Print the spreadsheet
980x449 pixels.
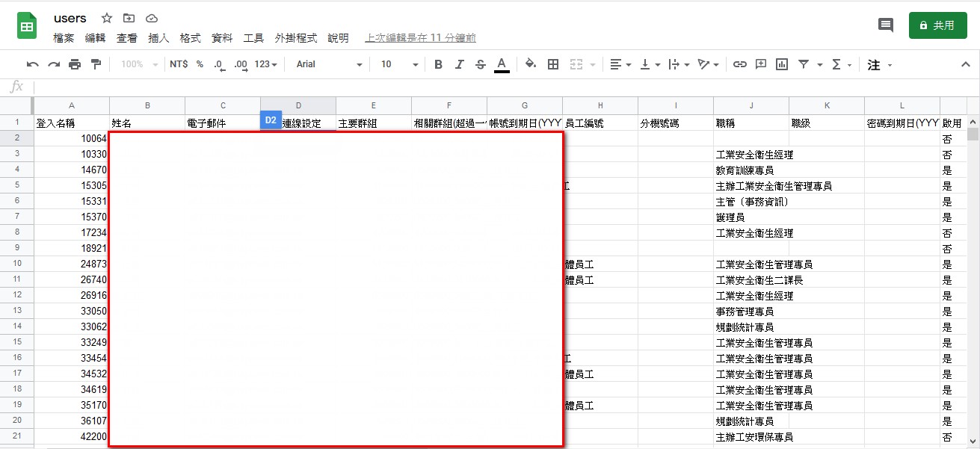[75, 64]
